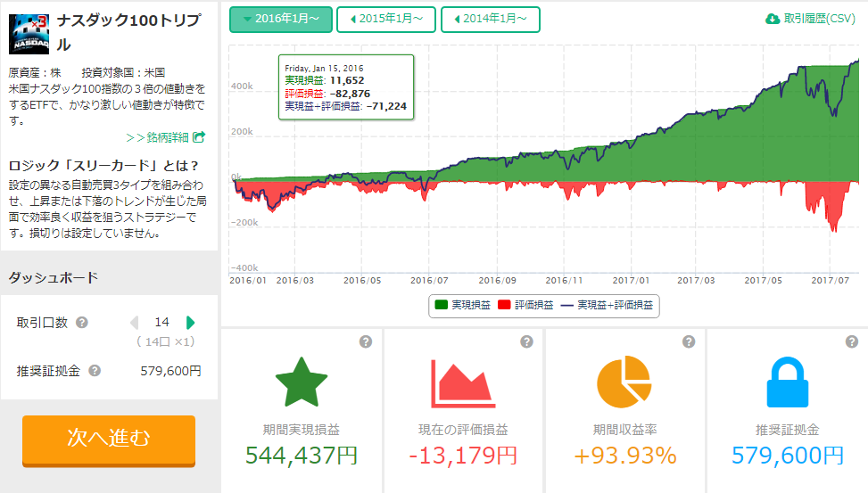Click the 2017/05 x-axis label

(x=764, y=281)
